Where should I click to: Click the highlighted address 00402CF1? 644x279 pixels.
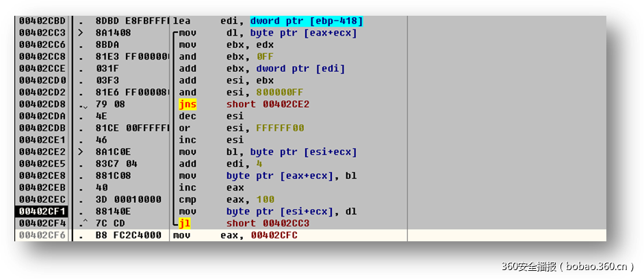41,211
